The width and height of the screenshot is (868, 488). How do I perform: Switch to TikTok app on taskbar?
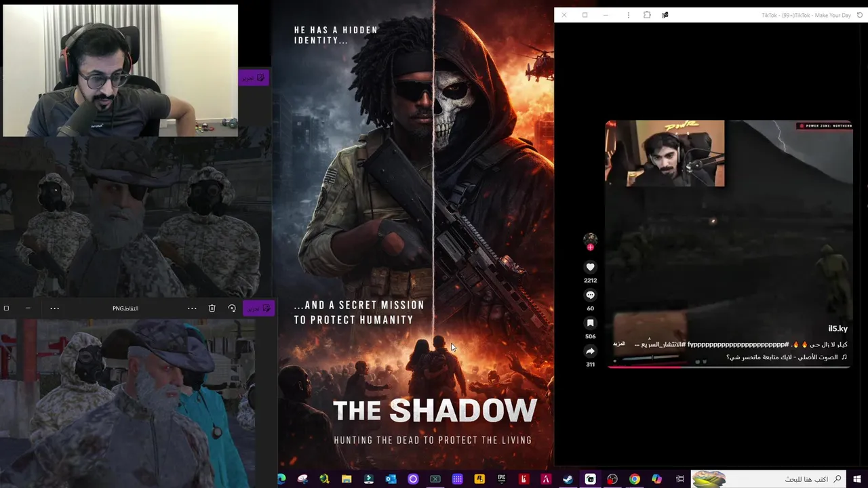590,479
